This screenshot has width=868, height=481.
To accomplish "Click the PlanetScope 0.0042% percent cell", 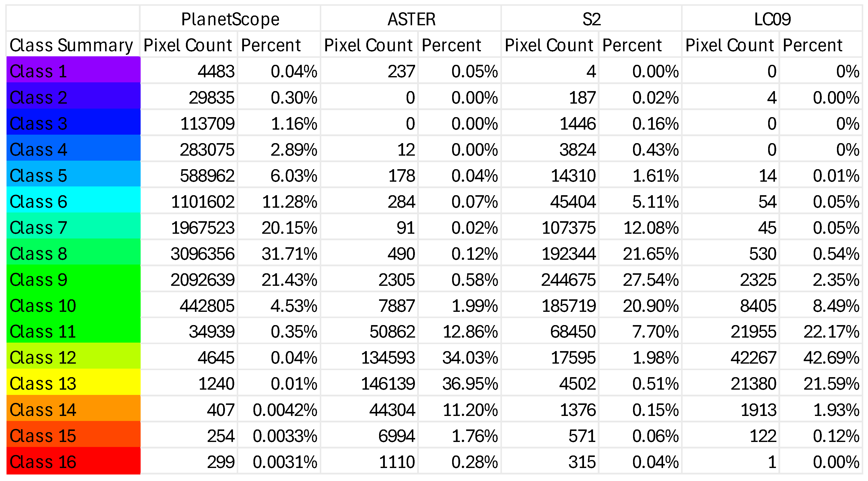I will click(279, 409).
